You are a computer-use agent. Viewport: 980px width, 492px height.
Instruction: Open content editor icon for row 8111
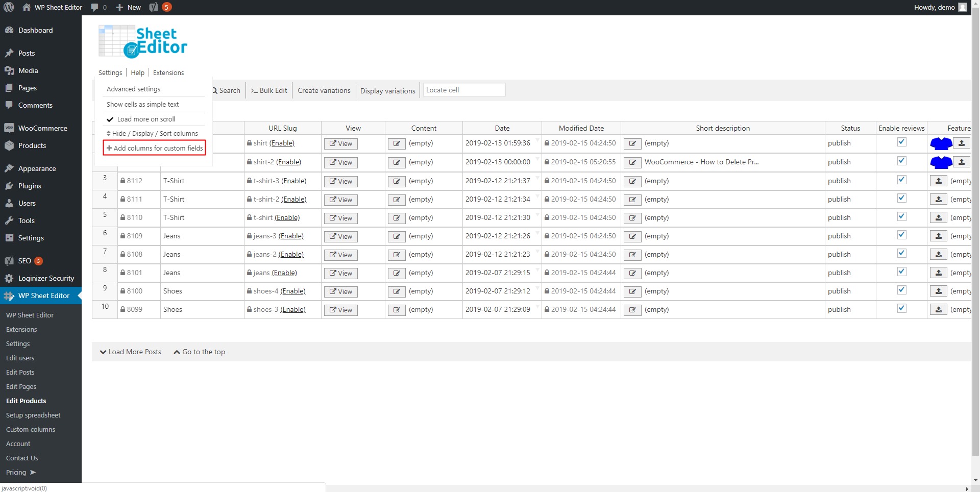(x=397, y=200)
